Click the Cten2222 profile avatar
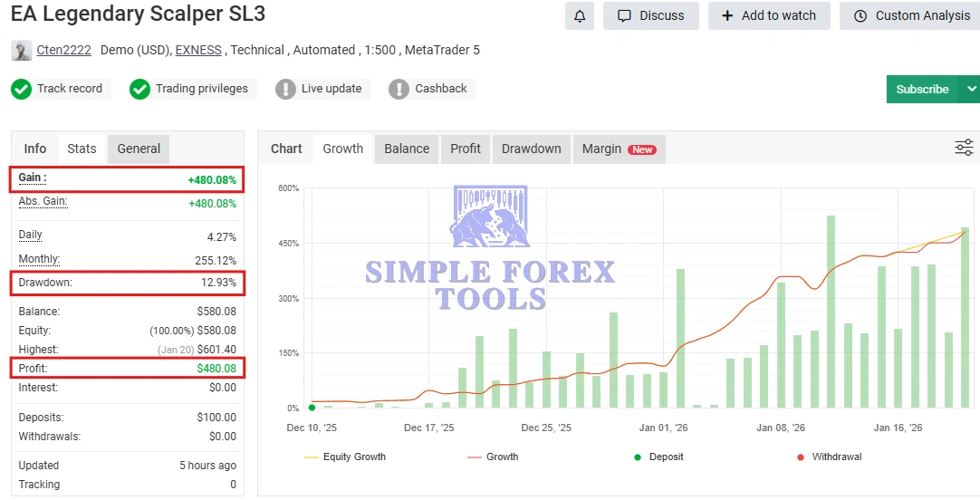Viewport: 980px width, 500px height. tap(21, 51)
